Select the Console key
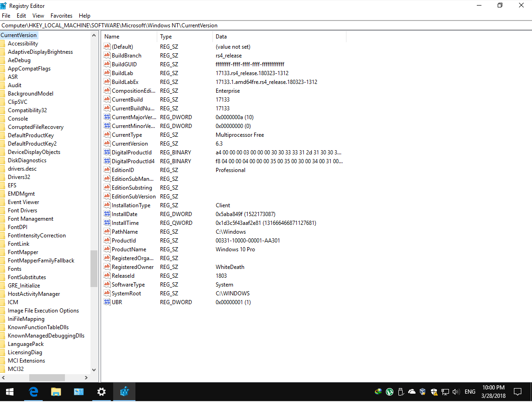This screenshot has height=402, width=532. click(x=18, y=119)
